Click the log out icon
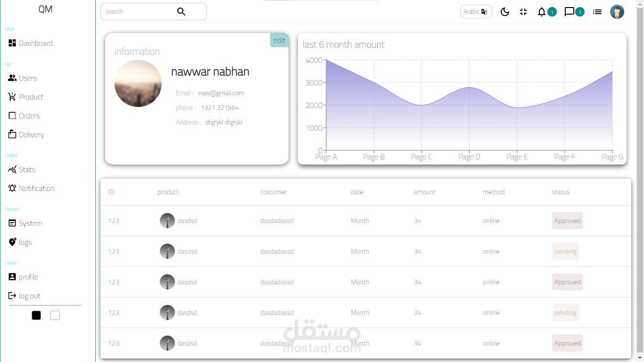Image resolution: width=644 pixels, height=362 pixels. [x=12, y=296]
